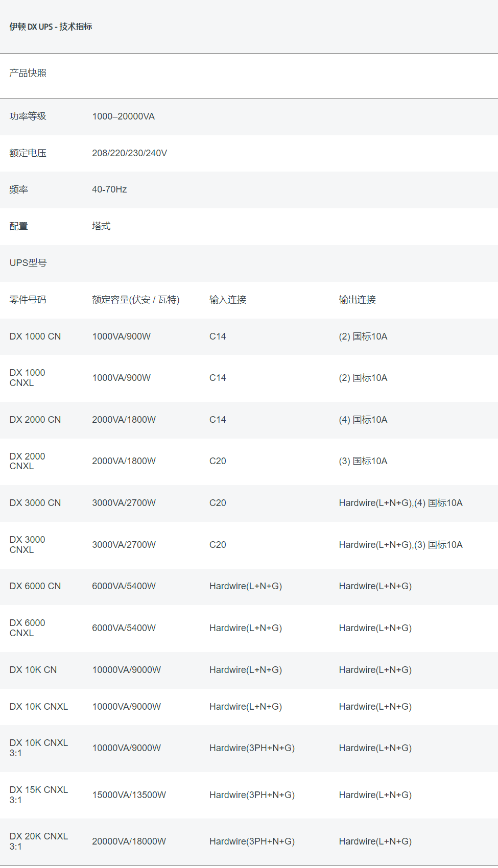498x868 pixels.
Task: Click '6000VA/5400W' in the DX 6000 CNXL row
Action: (x=124, y=628)
